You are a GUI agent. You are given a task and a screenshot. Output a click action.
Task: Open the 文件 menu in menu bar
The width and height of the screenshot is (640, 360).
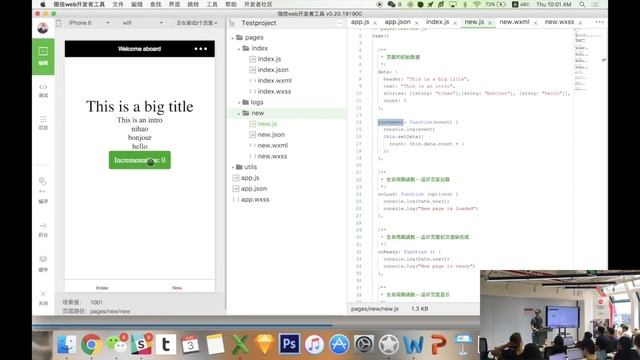point(118,4)
